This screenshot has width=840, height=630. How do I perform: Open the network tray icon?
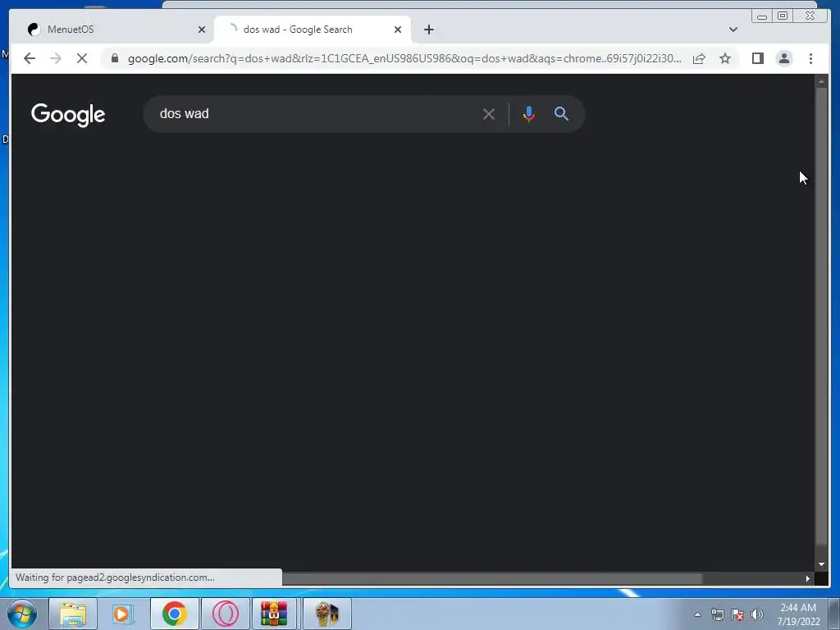click(717, 614)
